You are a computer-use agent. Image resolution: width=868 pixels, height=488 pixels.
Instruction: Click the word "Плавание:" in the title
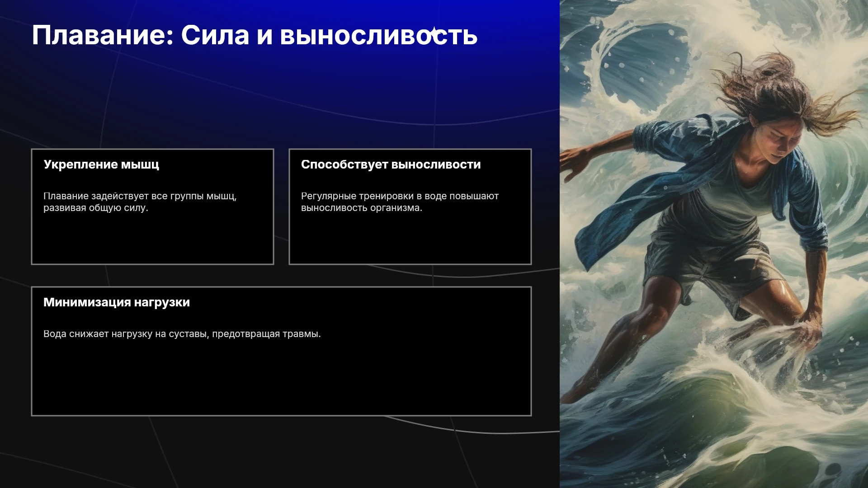click(x=103, y=35)
